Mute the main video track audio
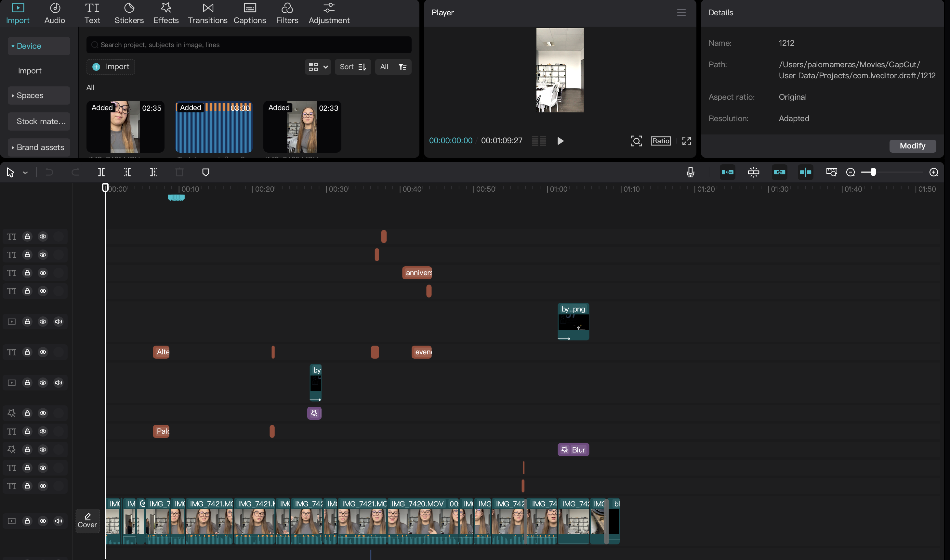Image resolution: width=950 pixels, height=560 pixels. (x=59, y=521)
